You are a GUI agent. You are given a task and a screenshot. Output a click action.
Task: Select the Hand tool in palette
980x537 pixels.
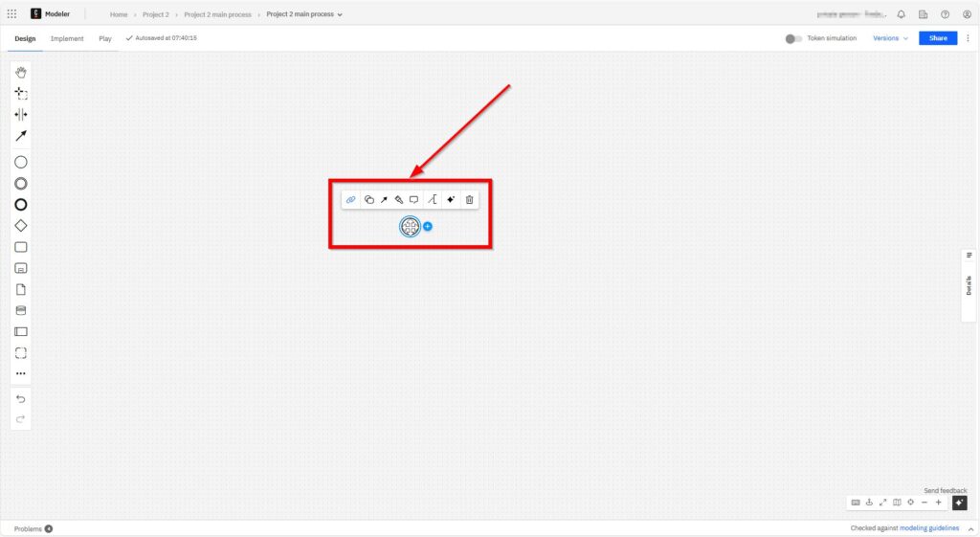click(21, 73)
